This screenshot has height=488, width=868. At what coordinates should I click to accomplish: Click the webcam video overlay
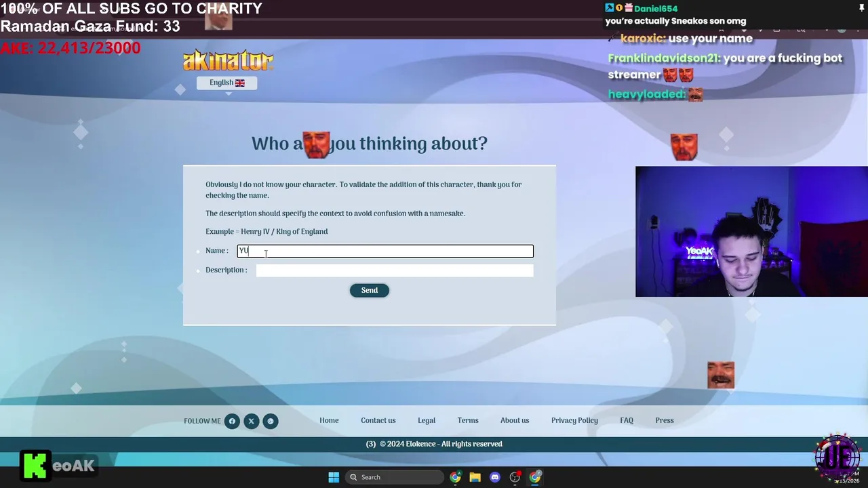(x=751, y=232)
